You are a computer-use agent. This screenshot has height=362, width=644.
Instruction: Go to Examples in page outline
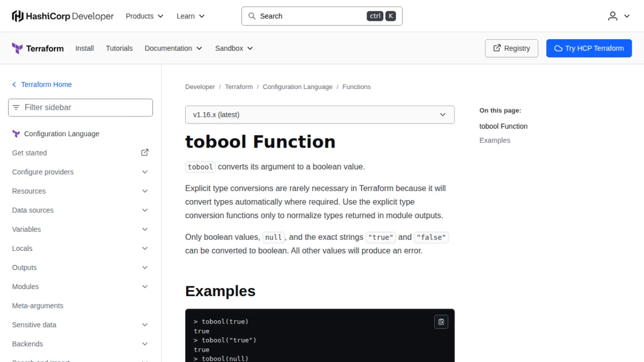[495, 141]
